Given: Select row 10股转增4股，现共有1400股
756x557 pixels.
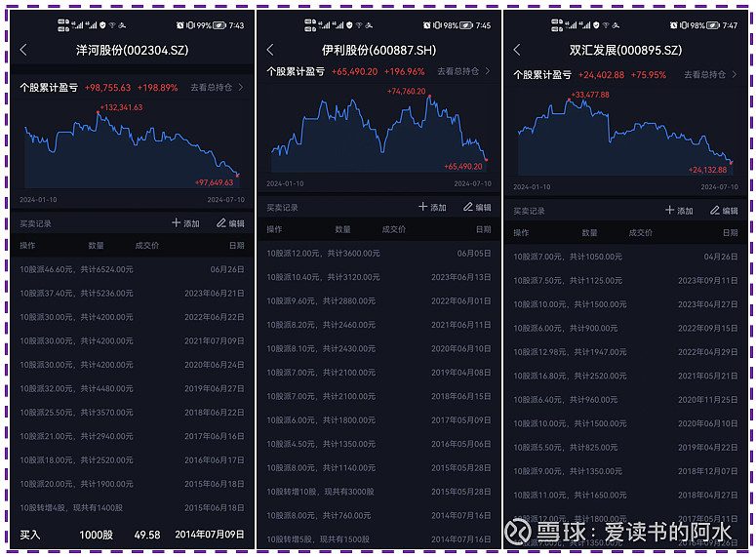Looking at the screenshot, I should [x=132, y=508].
